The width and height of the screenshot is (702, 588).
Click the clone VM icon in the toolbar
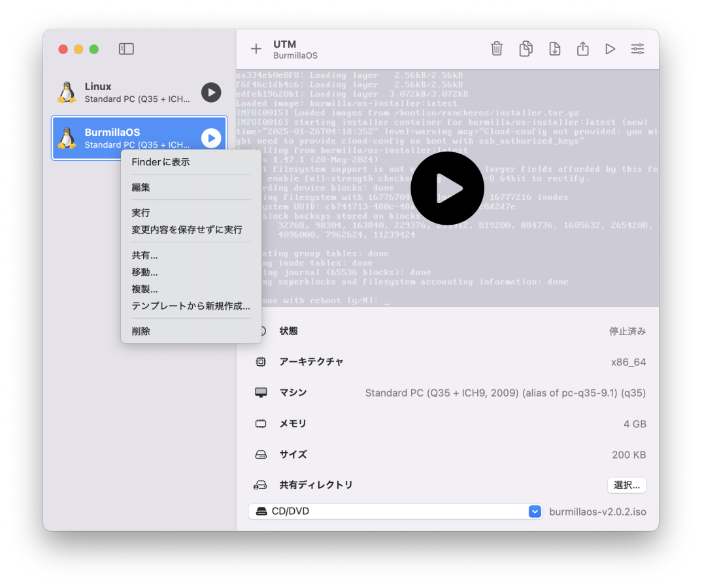tap(526, 49)
